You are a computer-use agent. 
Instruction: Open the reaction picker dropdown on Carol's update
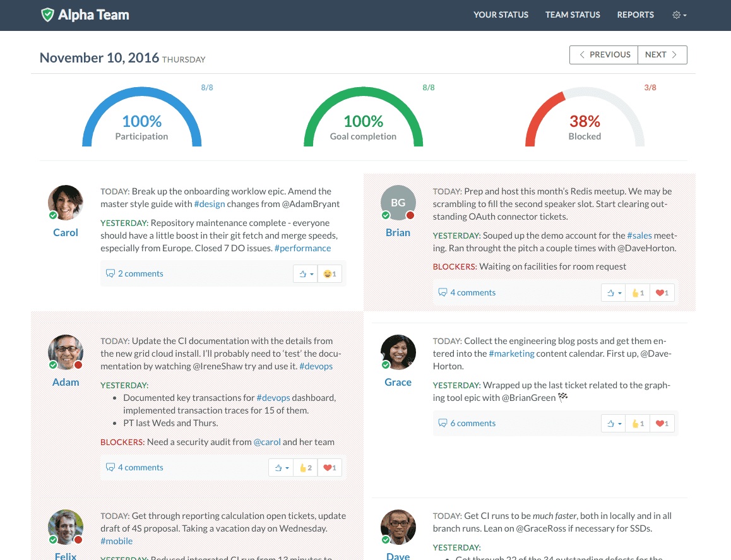click(305, 273)
